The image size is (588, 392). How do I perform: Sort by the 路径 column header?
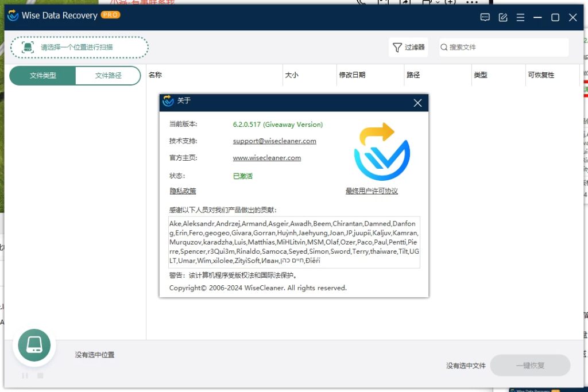coord(413,75)
